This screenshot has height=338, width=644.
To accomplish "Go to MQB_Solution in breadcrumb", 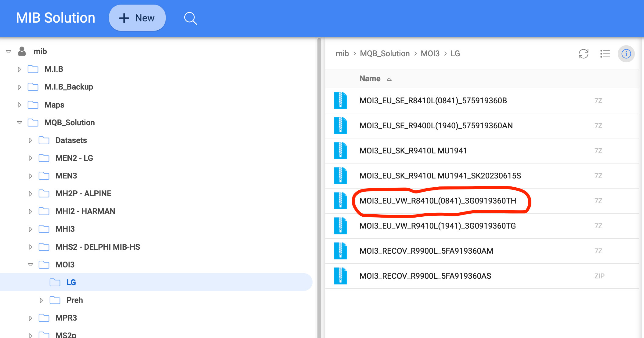I will click(x=385, y=53).
